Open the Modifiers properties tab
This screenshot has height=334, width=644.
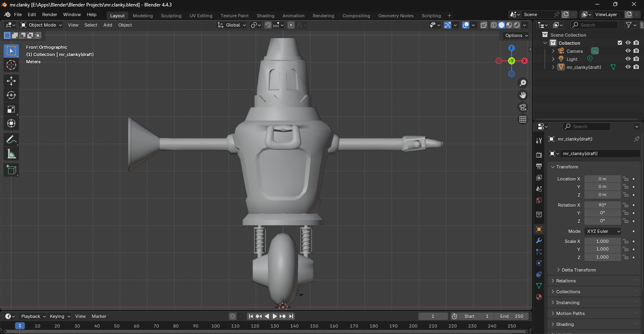point(539,241)
